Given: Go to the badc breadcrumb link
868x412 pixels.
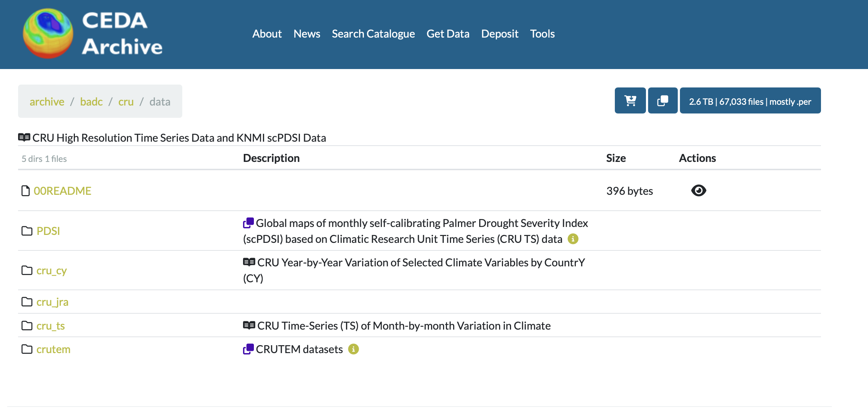Looking at the screenshot, I should [x=91, y=102].
